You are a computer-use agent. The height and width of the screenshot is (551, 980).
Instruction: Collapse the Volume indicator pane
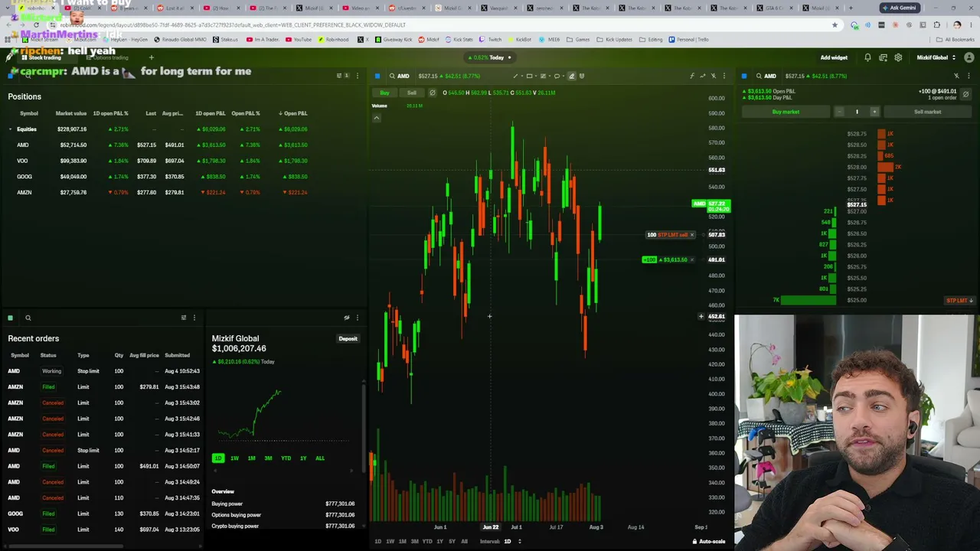pos(376,118)
